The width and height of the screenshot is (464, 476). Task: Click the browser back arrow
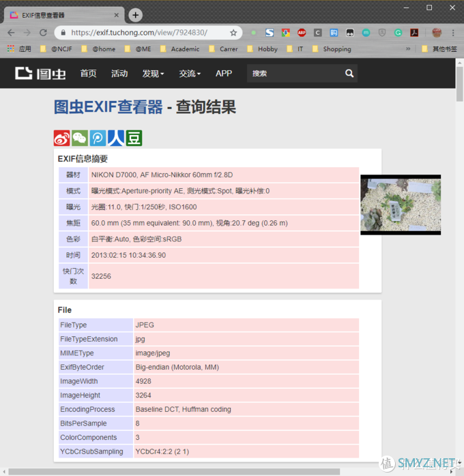tap(11, 33)
